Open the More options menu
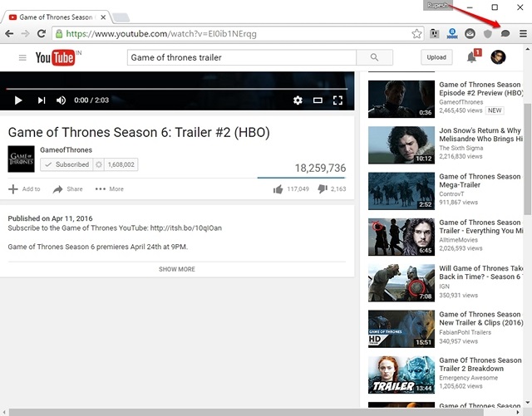The image size is (532, 416). (109, 188)
